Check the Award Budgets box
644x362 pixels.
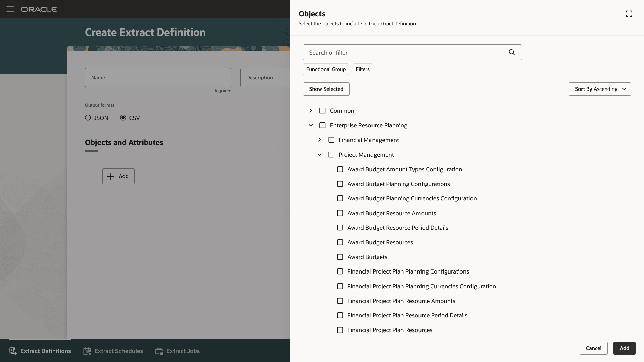340,257
